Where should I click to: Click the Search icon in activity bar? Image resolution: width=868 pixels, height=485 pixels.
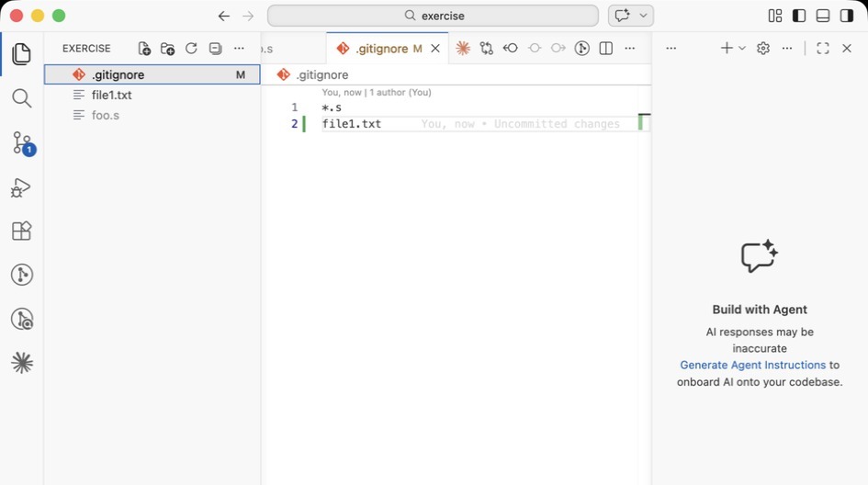(21, 98)
